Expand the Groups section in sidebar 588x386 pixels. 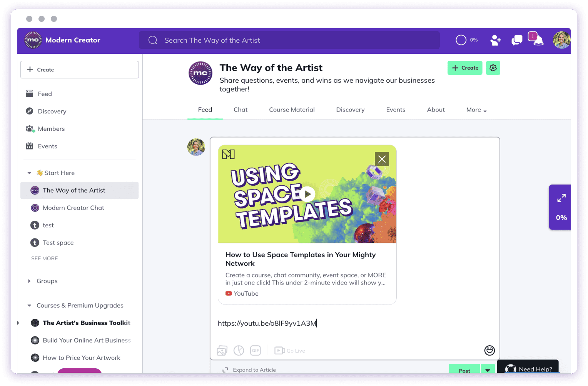pos(29,281)
